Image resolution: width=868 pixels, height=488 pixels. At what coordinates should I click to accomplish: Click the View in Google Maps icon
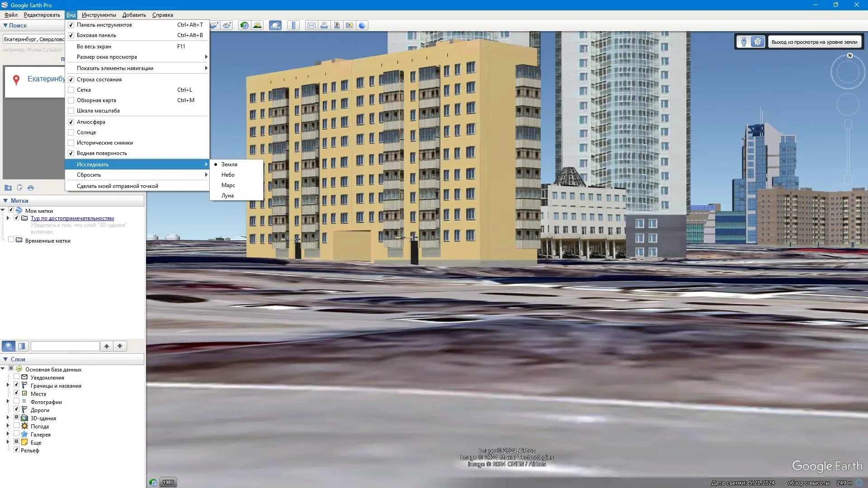pyautogui.click(x=349, y=25)
